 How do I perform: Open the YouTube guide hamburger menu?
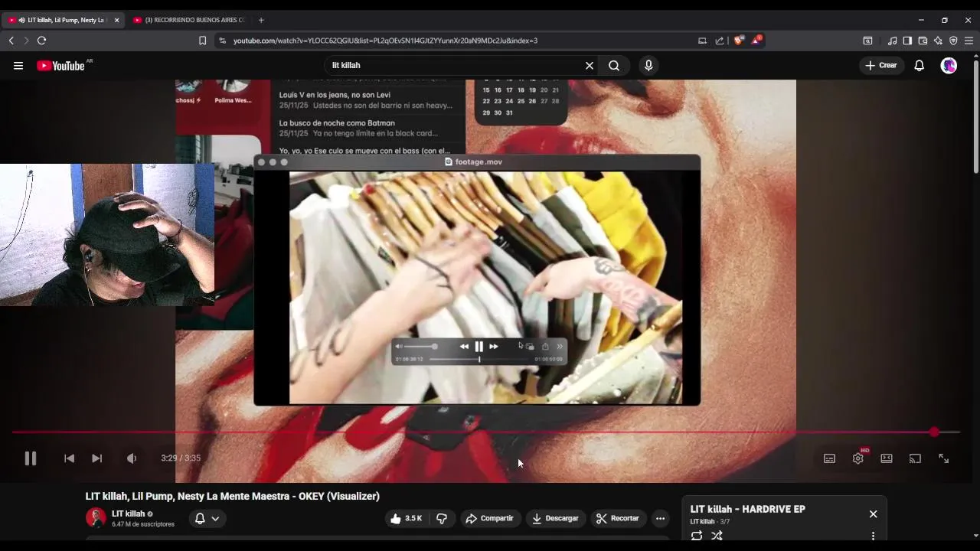(18, 66)
